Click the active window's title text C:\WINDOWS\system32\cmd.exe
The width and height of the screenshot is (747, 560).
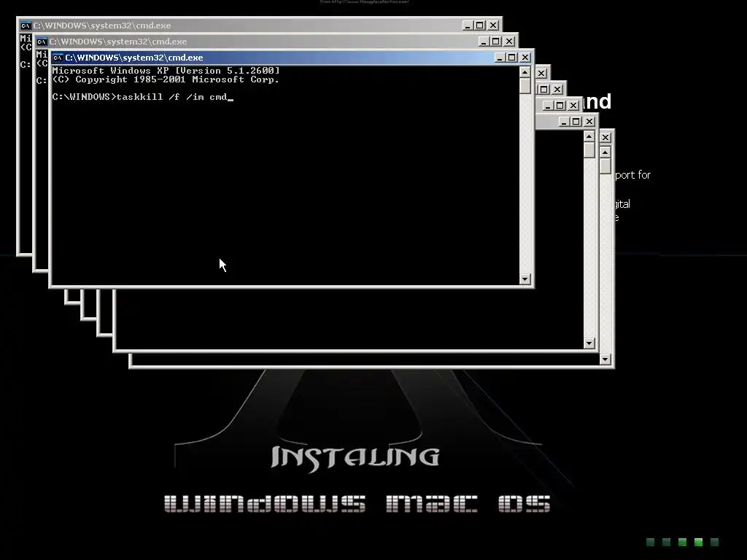[x=134, y=58]
